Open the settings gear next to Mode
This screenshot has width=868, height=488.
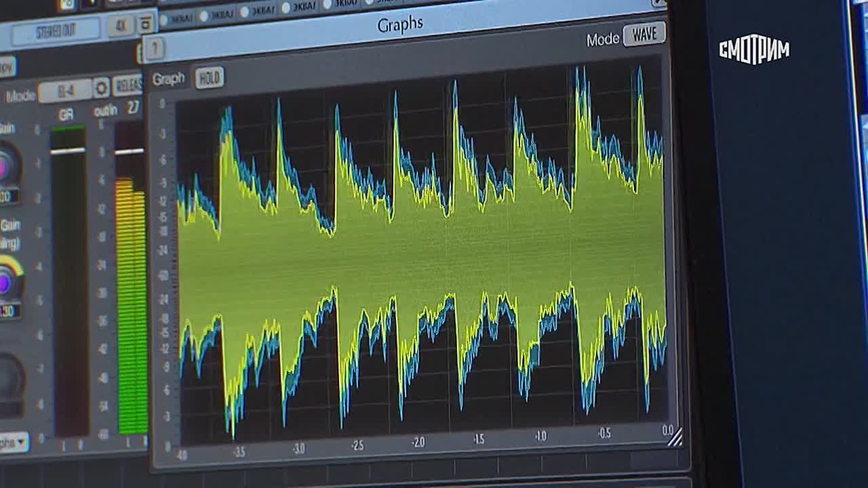point(101,87)
